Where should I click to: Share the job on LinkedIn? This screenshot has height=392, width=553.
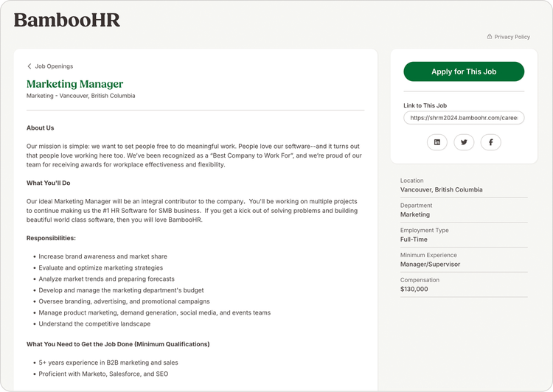[x=437, y=142]
